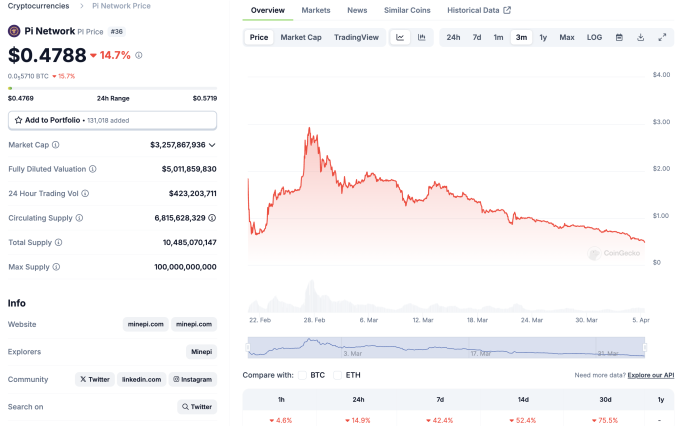Image resolution: width=680 pixels, height=426 pixels.
Task: Click the left handle of the chart navigator
Action: click(248, 347)
